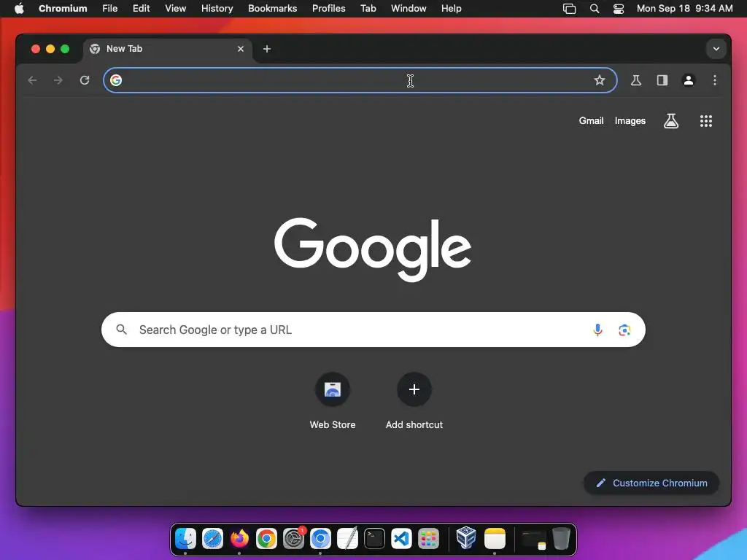The height and width of the screenshot is (560, 747).
Task: Close the New Tab tab
Action: pyautogui.click(x=241, y=49)
